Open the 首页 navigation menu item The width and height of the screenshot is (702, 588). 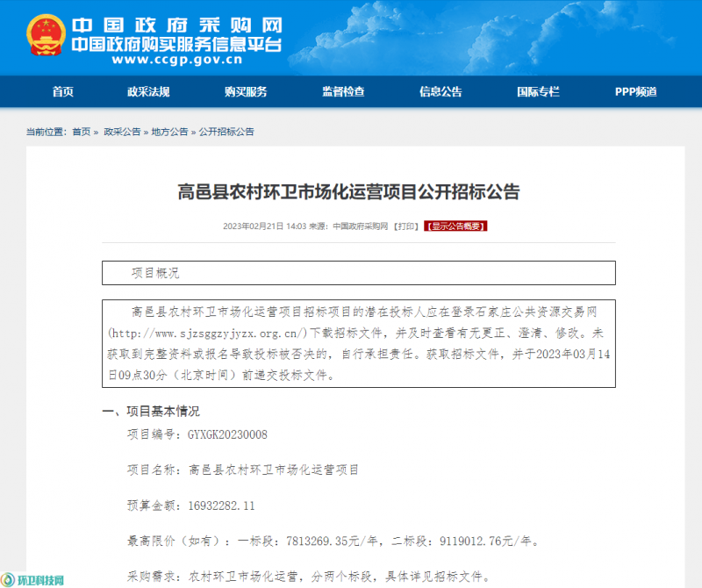pyautogui.click(x=62, y=92)
